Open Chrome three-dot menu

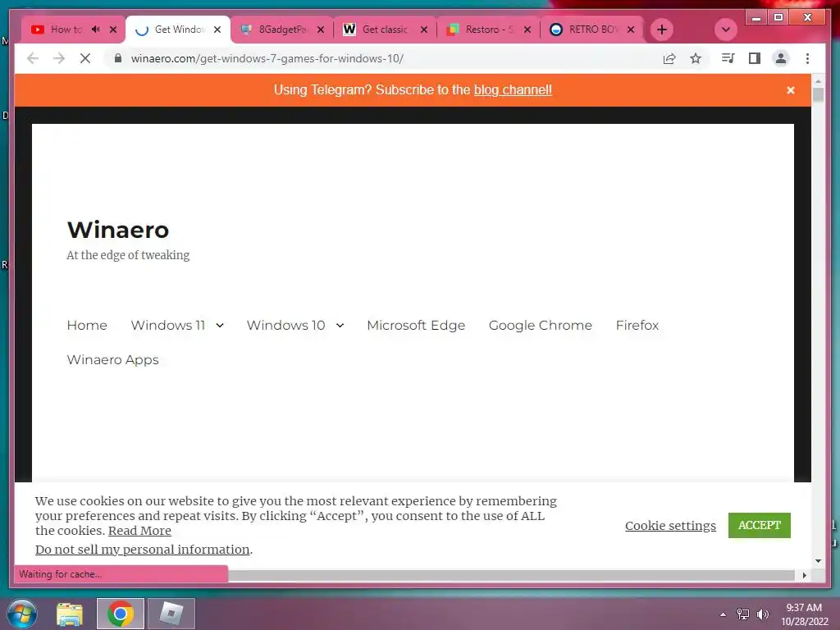pyautogui.click(x=807, y=58)
